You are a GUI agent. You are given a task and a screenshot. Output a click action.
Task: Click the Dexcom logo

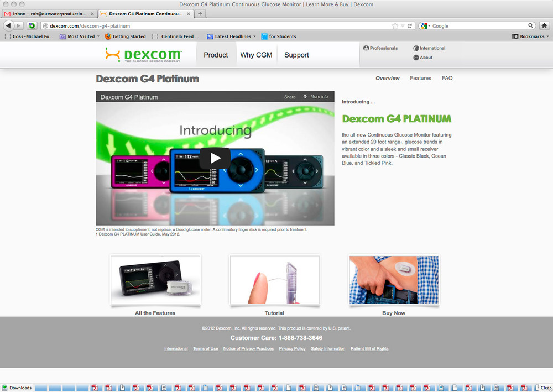click(x=144, y=55)
